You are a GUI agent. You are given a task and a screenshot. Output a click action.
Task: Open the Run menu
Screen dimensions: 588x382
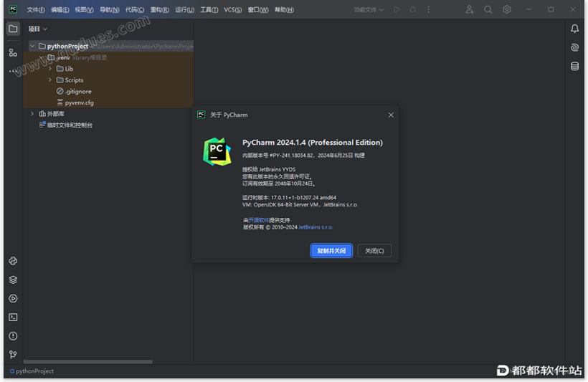(184, 10)
